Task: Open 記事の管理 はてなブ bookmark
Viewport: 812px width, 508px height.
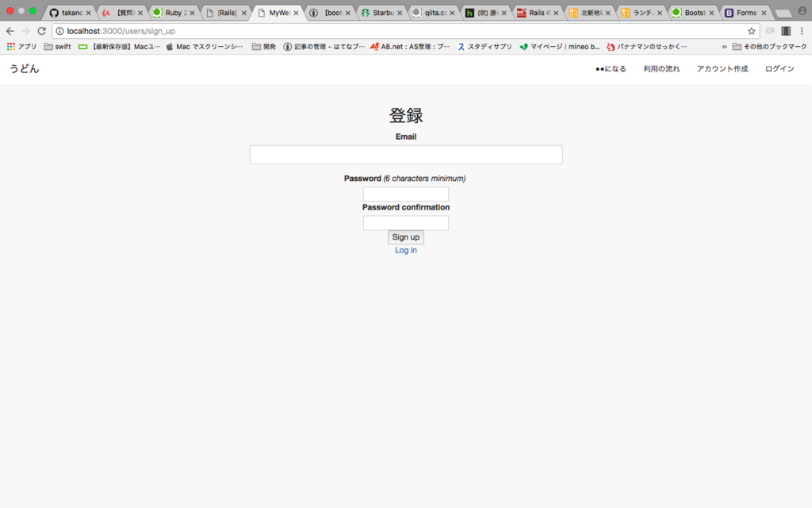Action: (x=324, y=47)
